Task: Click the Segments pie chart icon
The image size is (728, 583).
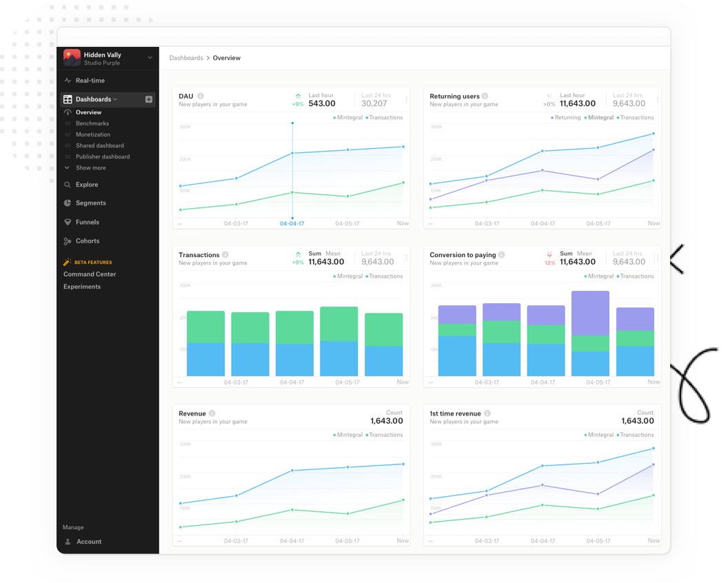Action: pos(68,203)
